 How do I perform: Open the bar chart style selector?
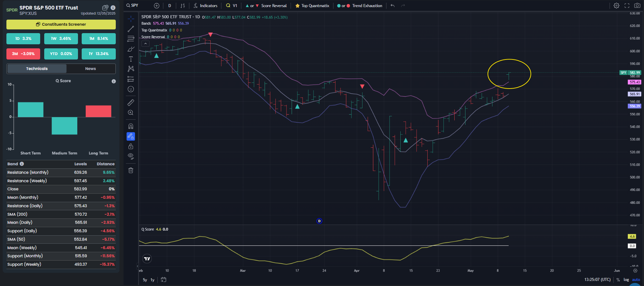tap(183, 5)
